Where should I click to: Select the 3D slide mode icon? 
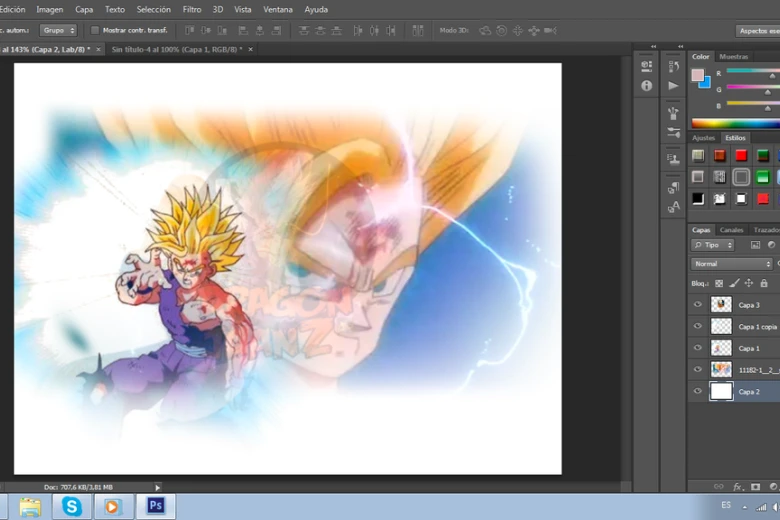coord(534,30)
